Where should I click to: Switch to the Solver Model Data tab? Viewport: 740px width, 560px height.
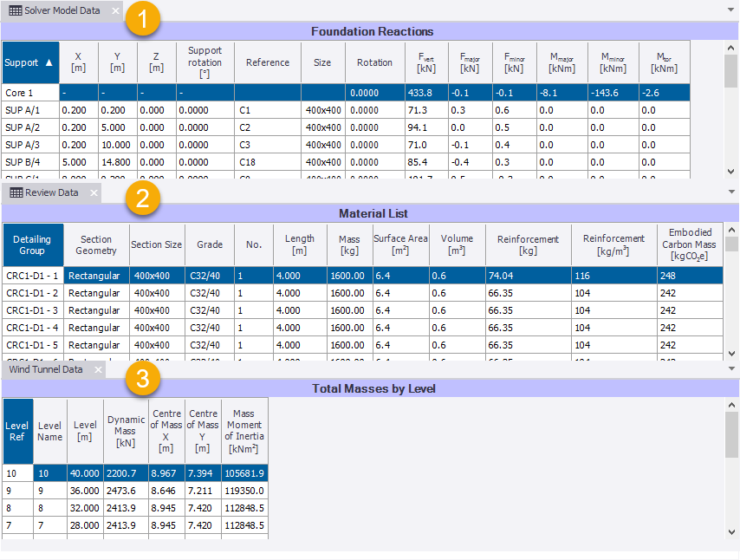62,10
